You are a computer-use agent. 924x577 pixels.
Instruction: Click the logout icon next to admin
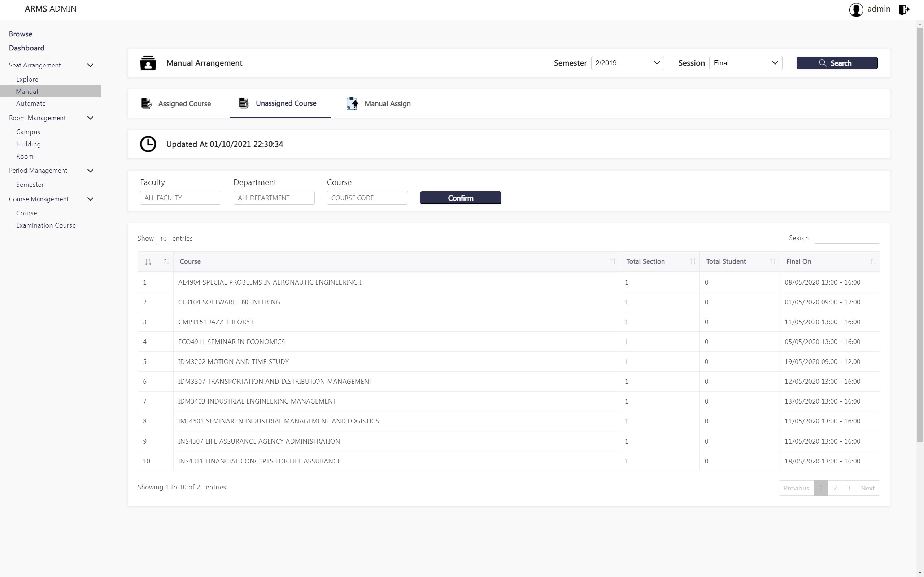[904, 9]
